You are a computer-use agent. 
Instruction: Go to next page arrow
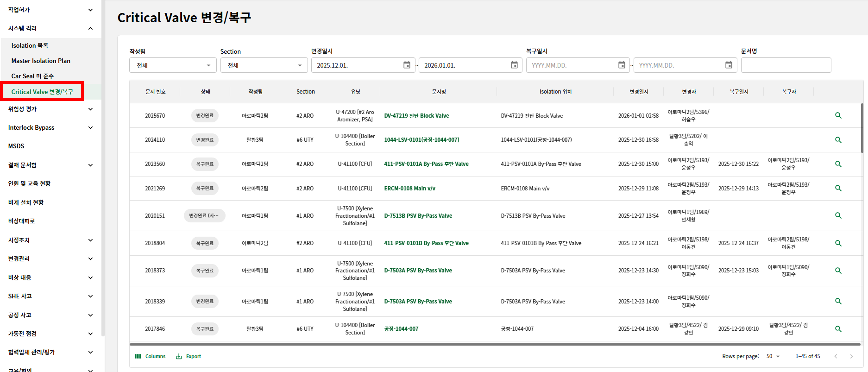[851, 356]
